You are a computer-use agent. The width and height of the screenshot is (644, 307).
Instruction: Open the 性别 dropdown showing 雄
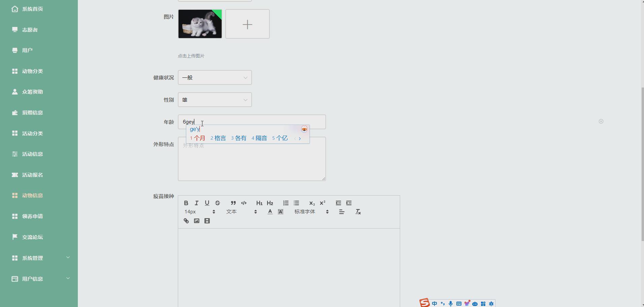[x=215, y=100]
